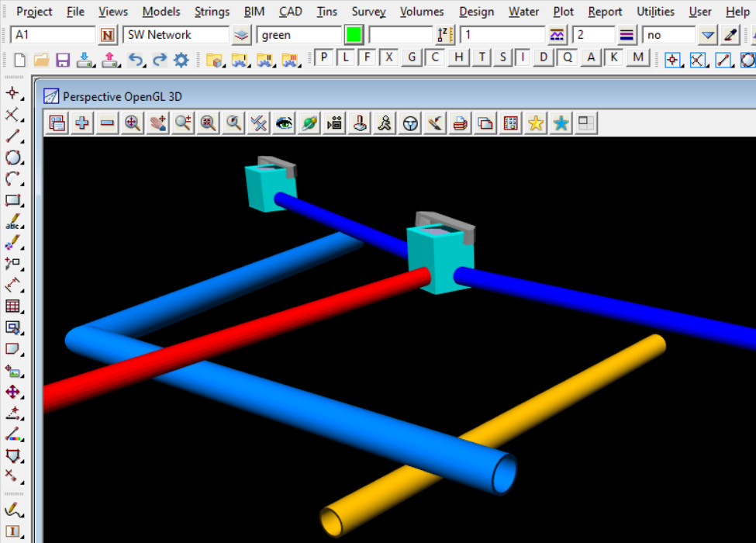756x543 pixels.
Task: Select the abc text tool in left toolbar
Action: 13,222
